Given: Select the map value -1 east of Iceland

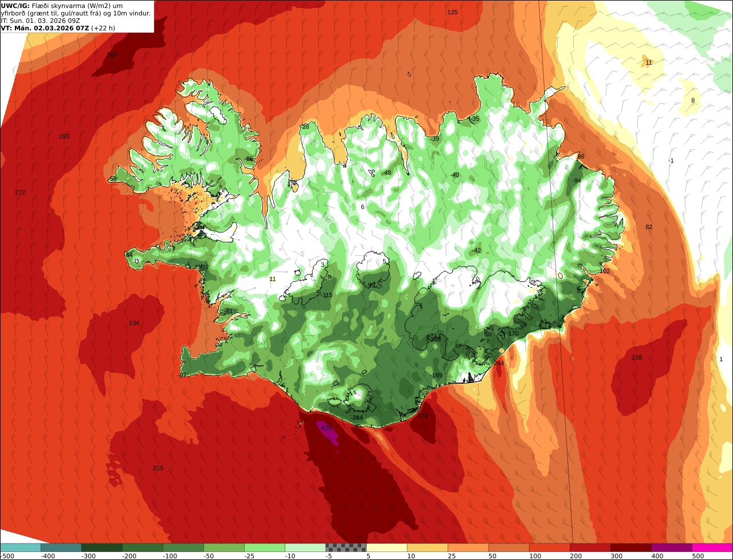Looking at the screenshot, I should click(671, 161).
